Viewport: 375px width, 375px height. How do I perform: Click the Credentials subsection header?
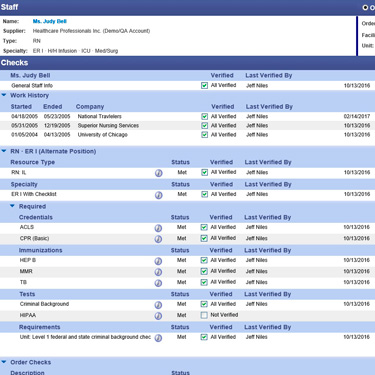click(x=36, y=217)
